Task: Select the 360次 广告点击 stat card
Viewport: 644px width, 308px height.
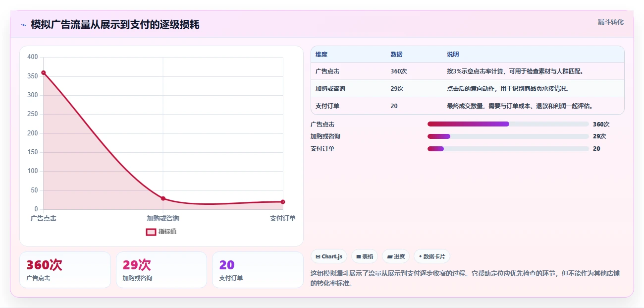Action: point(65,270)
